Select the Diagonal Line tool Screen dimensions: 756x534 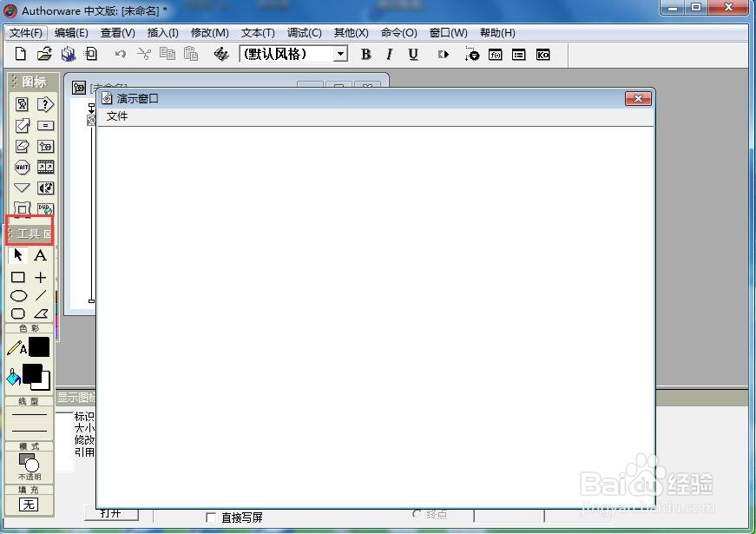point(41,294)
